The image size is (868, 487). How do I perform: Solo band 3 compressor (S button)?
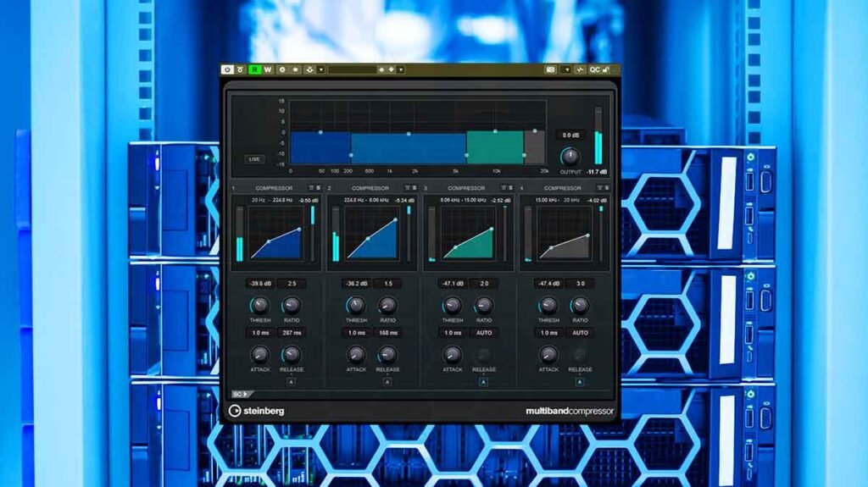[x=510, y=188]
